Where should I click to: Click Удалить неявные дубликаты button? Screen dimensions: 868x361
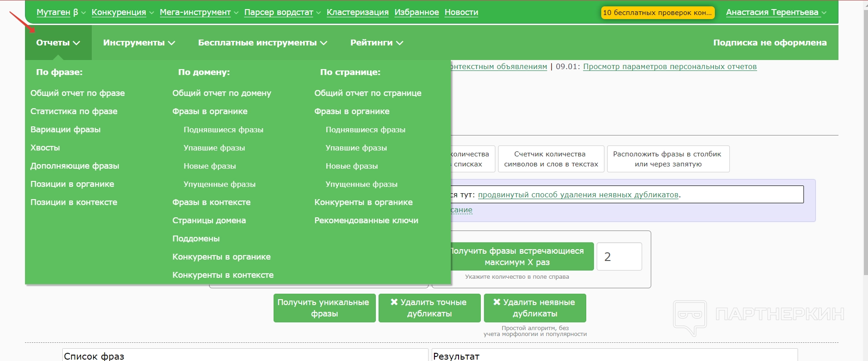535,308
